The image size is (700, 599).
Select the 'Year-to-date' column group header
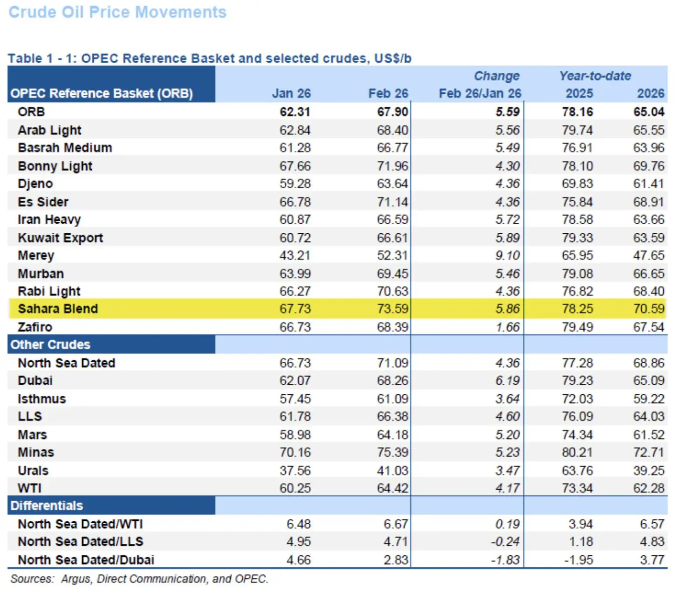[x=595, y=76]
